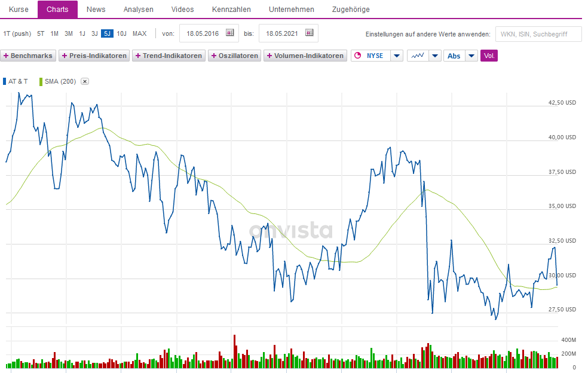Select the 5J time range
588x373 pixels.
pos(107,33)
